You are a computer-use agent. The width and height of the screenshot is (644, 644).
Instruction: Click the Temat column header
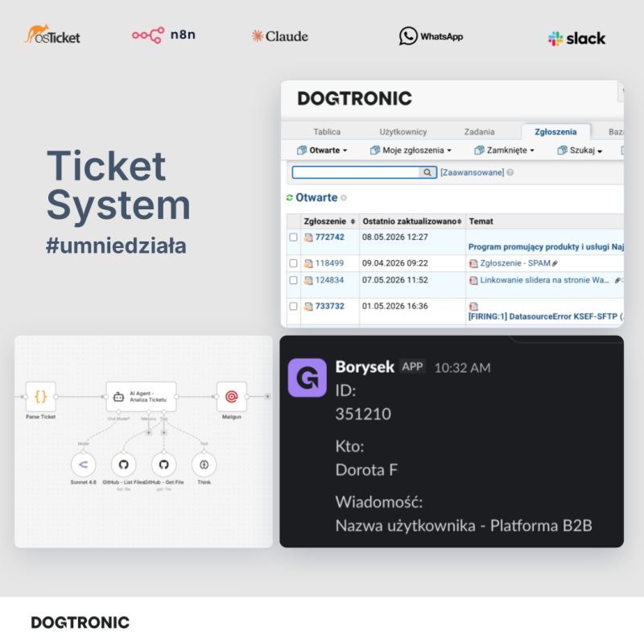481,221
